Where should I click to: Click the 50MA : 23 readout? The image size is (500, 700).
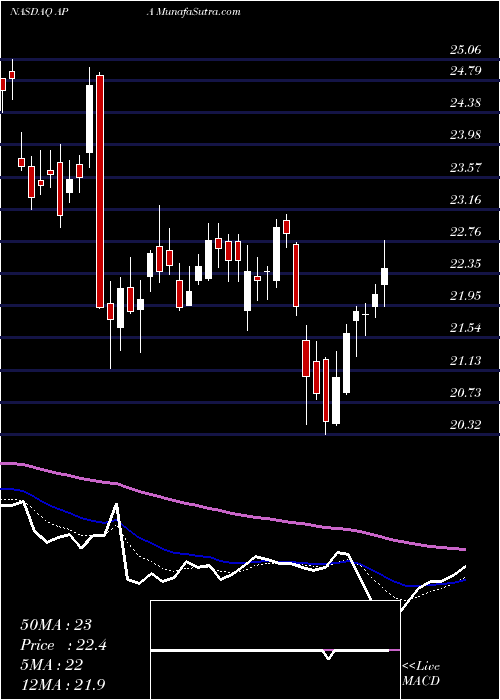point(58,625)
